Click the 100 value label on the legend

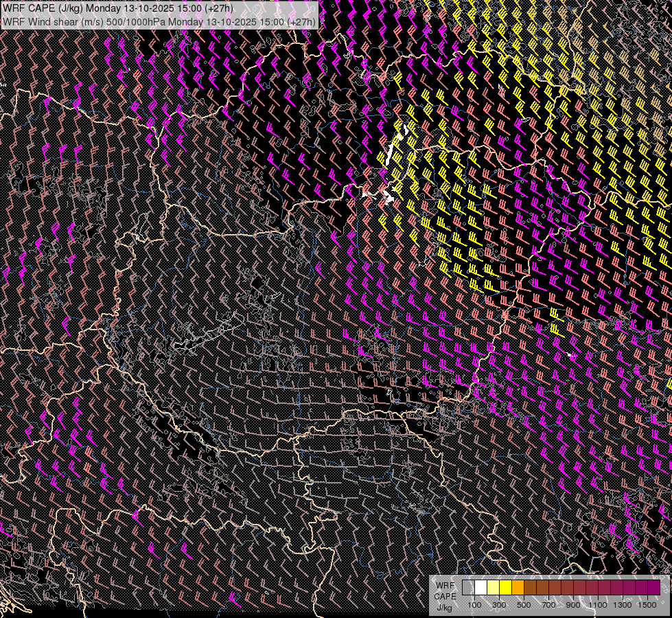[x=474, y=605]
